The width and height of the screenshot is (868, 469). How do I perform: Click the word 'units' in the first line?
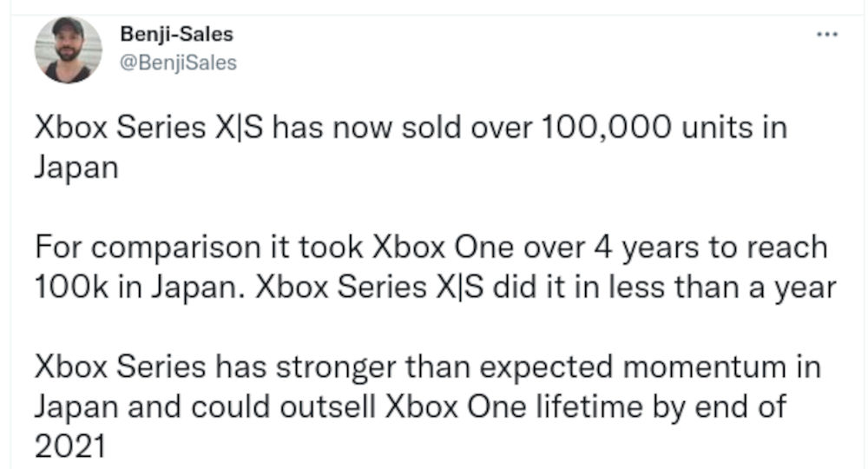pyautogui.click(x=713, y=130)
